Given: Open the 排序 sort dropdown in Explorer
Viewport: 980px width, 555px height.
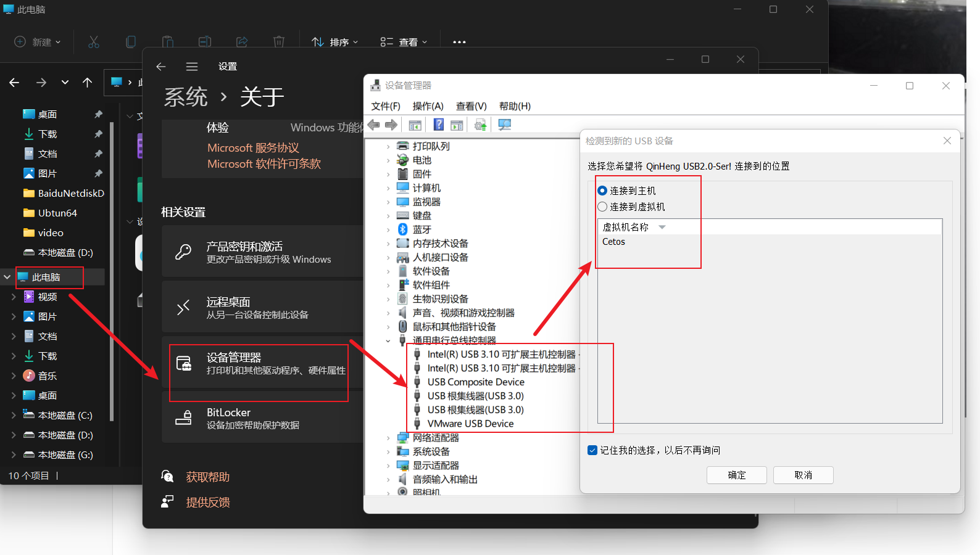Looking at the screenshot, I should (x=335, y=42).
